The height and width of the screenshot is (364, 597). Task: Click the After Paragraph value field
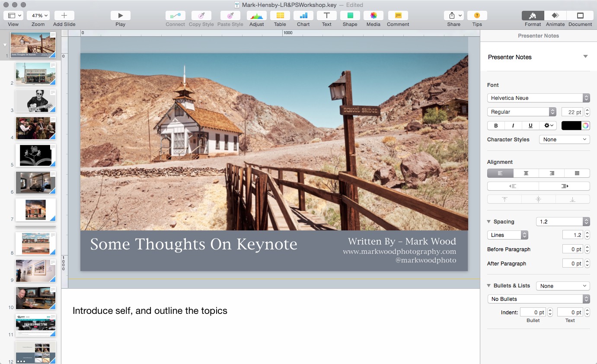(572, 264)
